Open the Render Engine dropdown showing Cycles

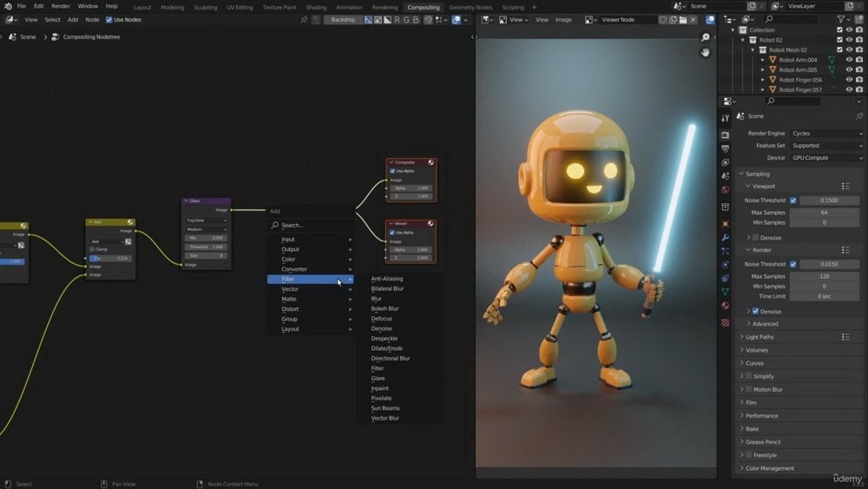(x=826, y=134)
